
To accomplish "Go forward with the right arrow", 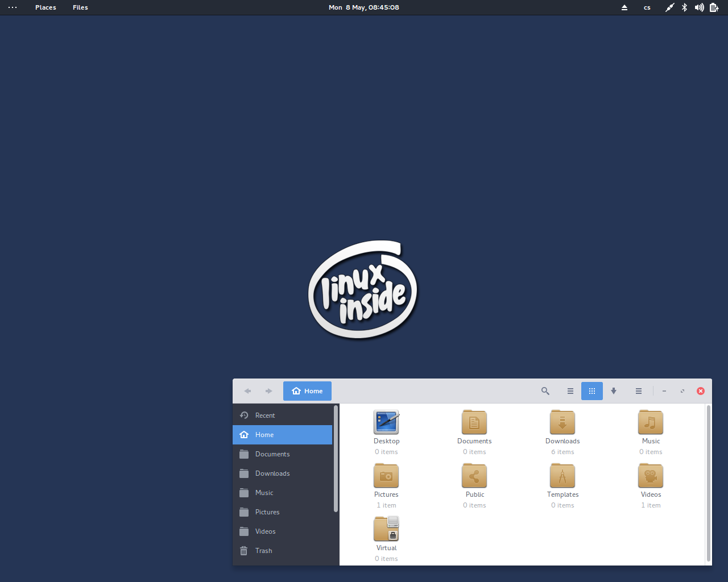I will (x=269, y=391).
